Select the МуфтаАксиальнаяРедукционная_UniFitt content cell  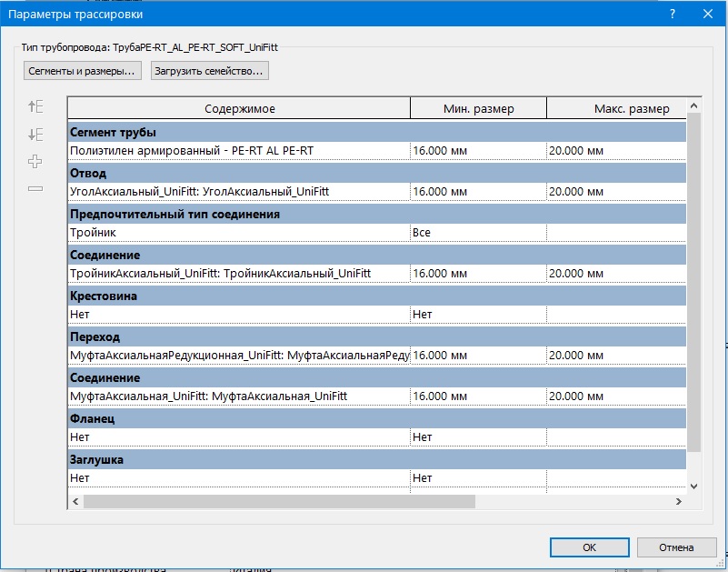(x=239, y=356)
